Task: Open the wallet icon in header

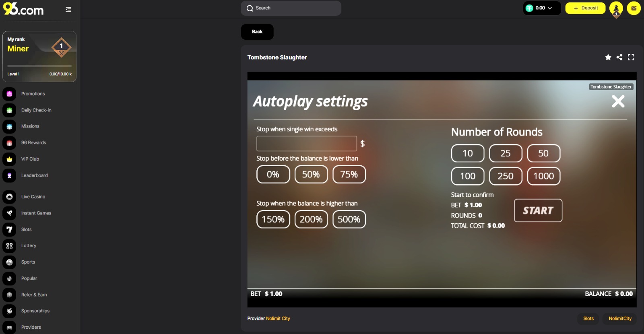Action: tap(634, 8)
